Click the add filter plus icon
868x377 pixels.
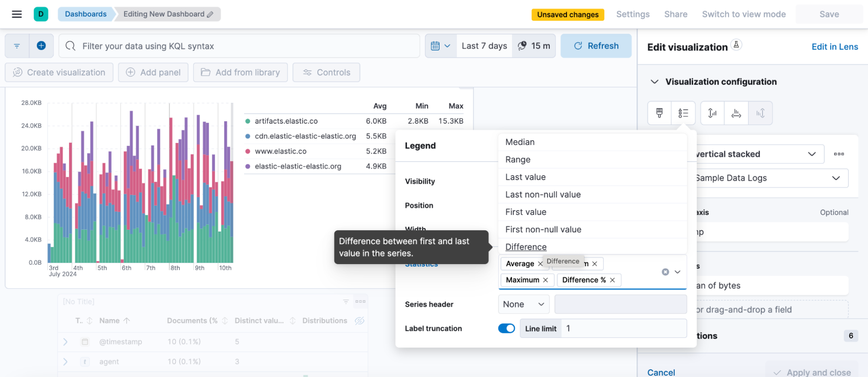pyautogui.click(x=41, y=46)
